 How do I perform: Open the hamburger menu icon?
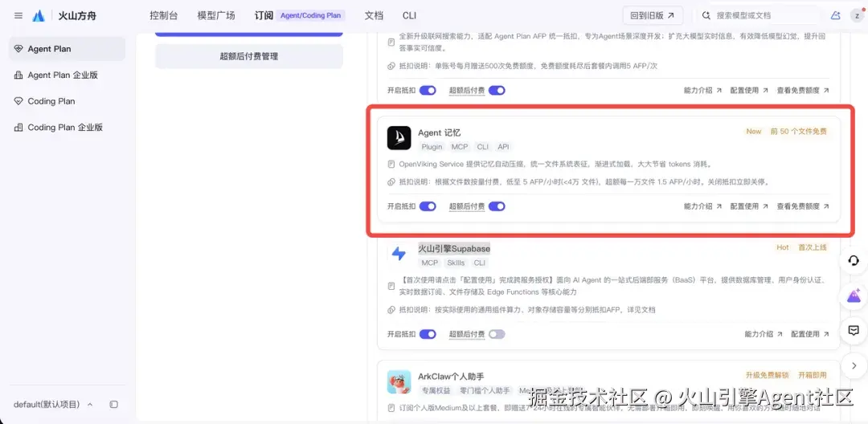click(x=18, y=15)
